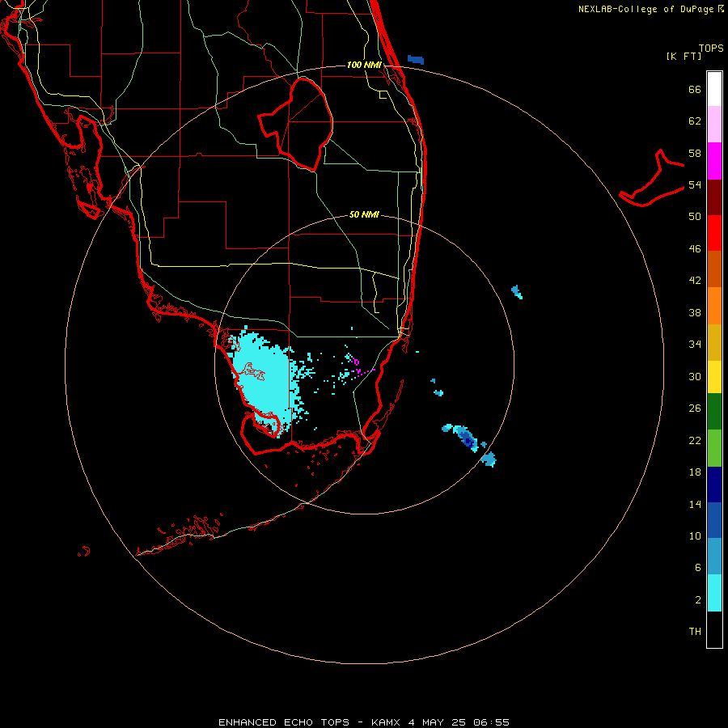Click the dark orange legend swatch
Image resolution: width=728 pixels, height=728 pixels.
point(714,269)
